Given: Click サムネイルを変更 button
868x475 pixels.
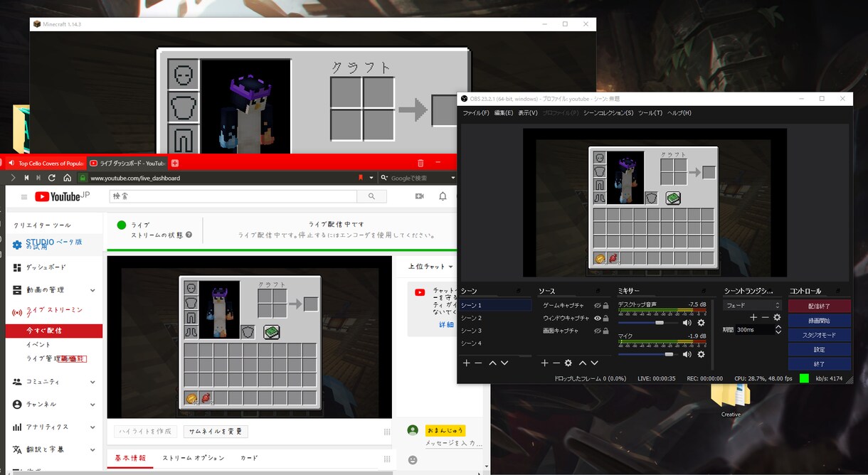Looking at the screenshot, I should pos(216,432).
